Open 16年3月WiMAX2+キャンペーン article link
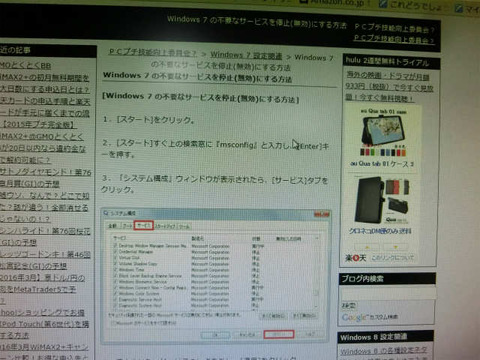Image resolution: width=480 pixels, height=360 pixels. point(44,352)
